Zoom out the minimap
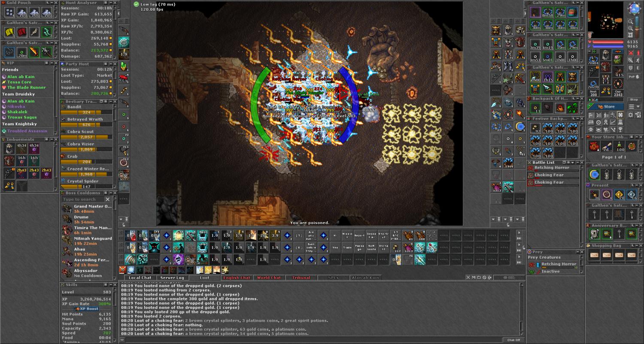The width and height of the screenshot is (644, 344). coord(631,21)
